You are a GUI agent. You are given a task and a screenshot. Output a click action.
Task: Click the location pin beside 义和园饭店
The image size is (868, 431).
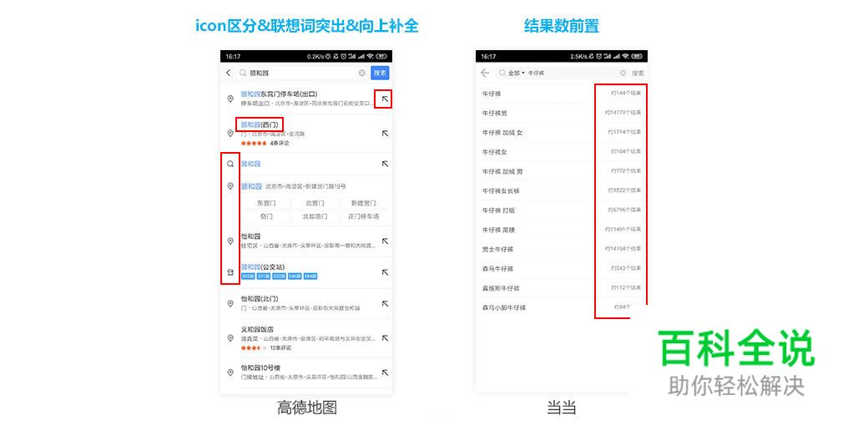pyautogui.click(x=230, y=338)
